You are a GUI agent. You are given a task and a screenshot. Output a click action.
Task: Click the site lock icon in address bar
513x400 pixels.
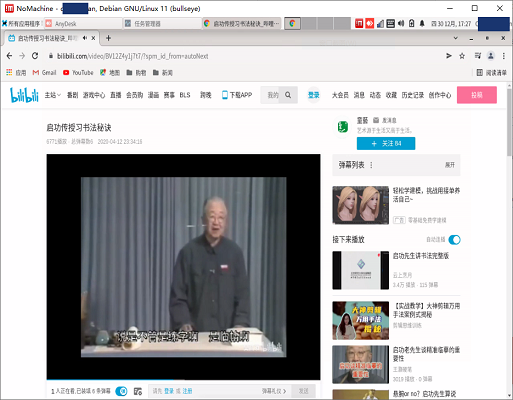51,56
